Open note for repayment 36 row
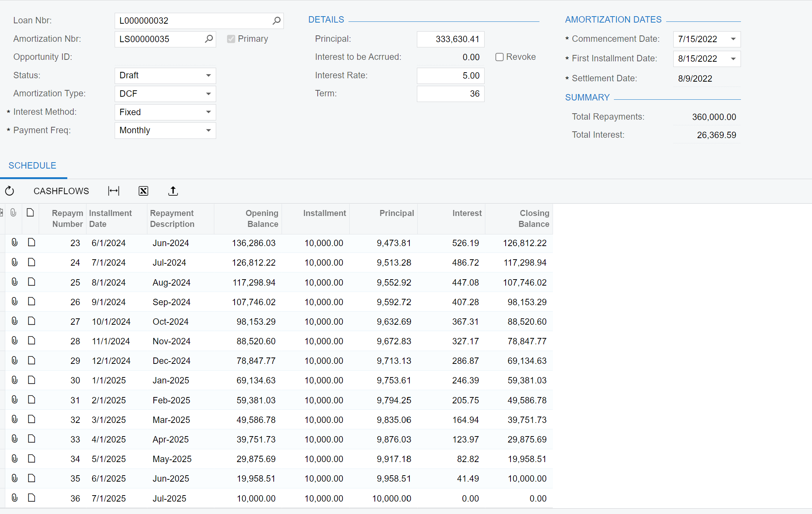Image resolution: width=812 pixels, height=514 pixels. tap(32, 498)
